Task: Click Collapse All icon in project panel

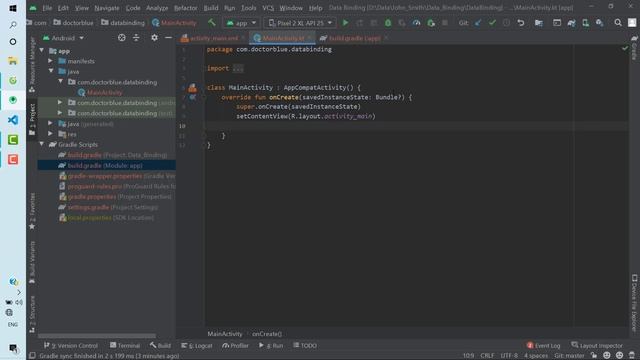Action: [x=136, y=38]
